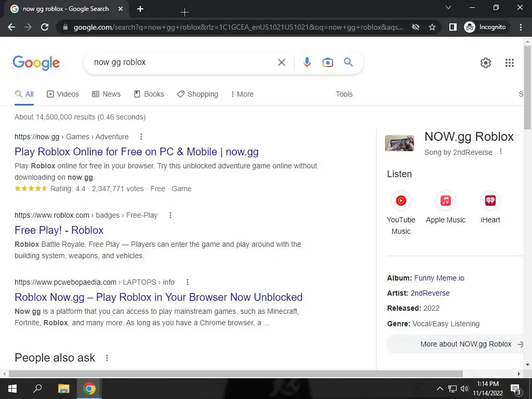
Task: Click the vertical page scrollbar
Action: [527, 87]
